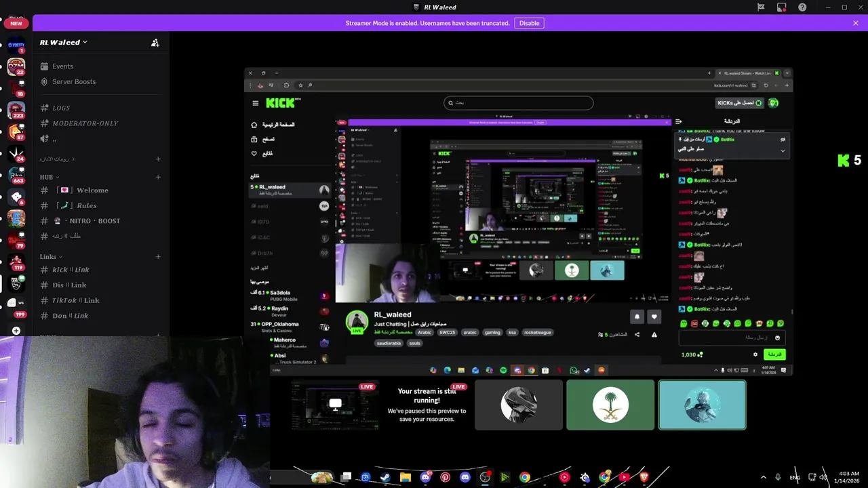Screen dimensions: 868x488
Task: Select the participant tile with Saudi emblem
Action: [x=610, y=405]
